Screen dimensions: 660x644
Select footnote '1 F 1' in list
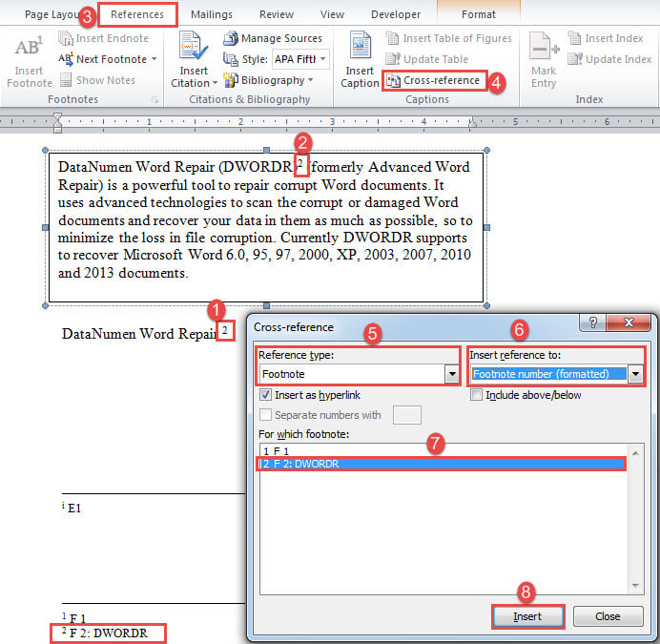[443, 451]
